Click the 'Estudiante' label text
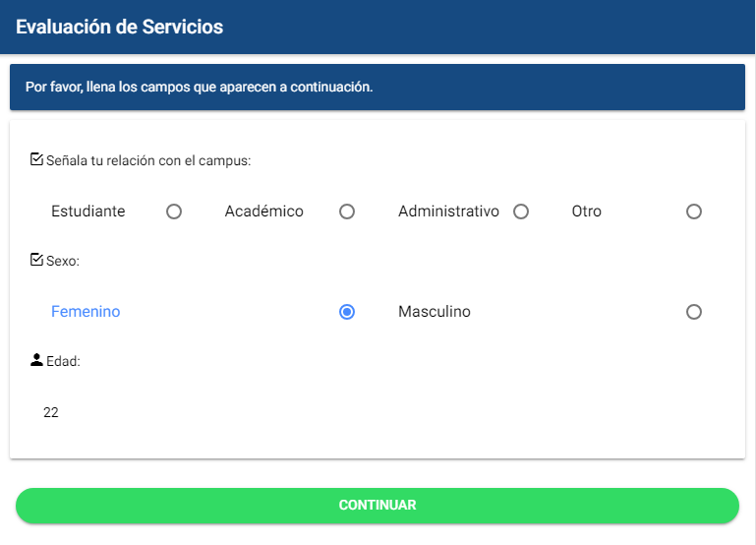The height and width of the screenshot is (545, 756). 88,212
